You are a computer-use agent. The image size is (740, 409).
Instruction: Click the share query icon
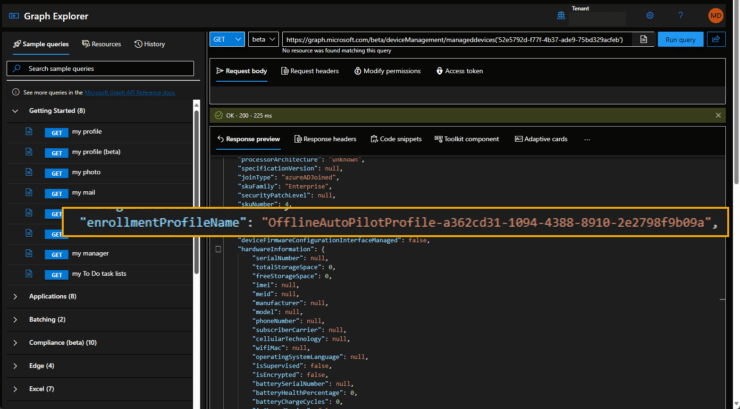[x=717, y=39]
